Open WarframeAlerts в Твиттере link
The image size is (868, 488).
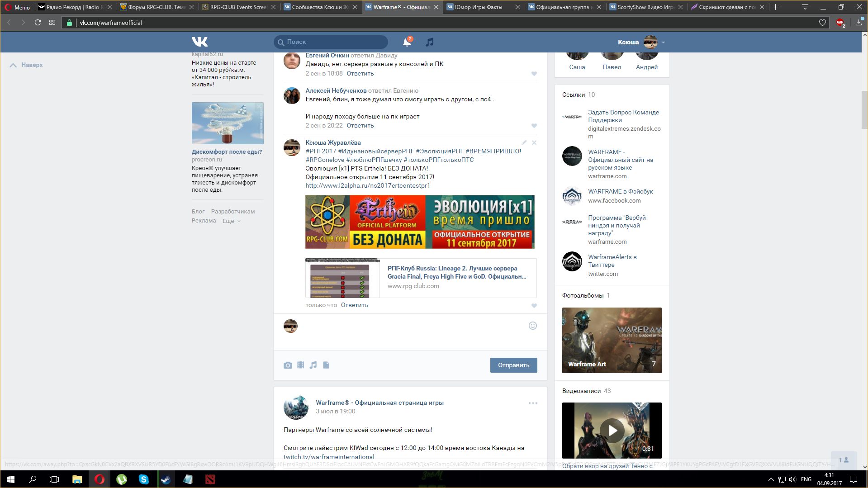pyautogui.click(x=612, y=261)
